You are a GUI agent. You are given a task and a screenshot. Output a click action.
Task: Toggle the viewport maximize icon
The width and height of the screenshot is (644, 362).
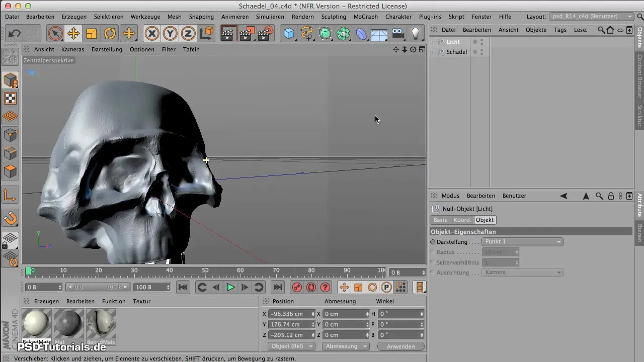[x=421, y=49]
